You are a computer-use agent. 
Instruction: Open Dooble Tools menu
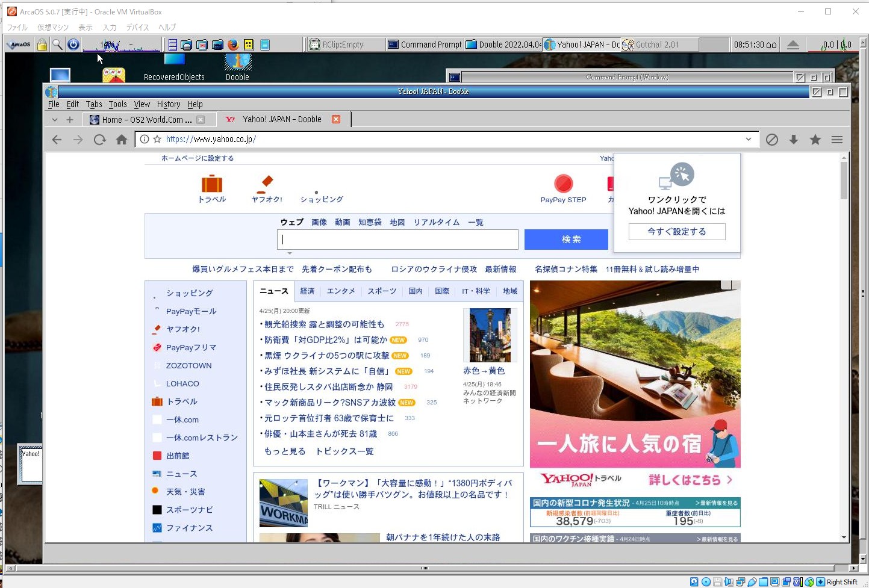point(118,104)
